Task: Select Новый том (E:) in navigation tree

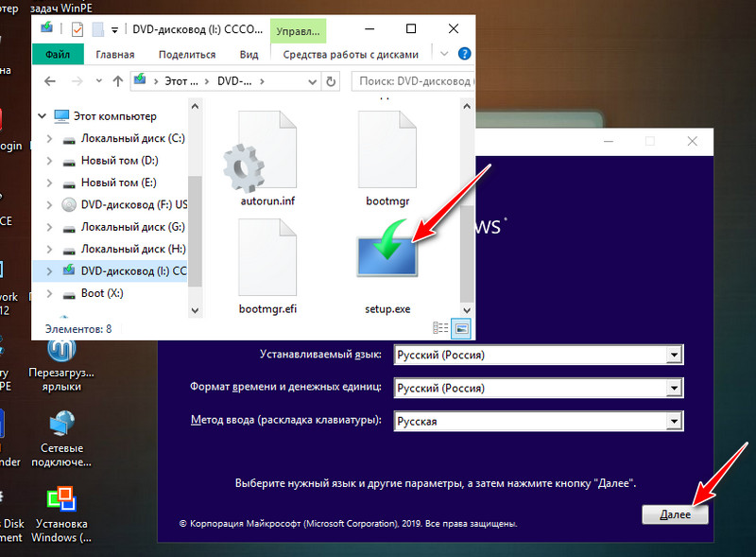Action: (119, 183)
